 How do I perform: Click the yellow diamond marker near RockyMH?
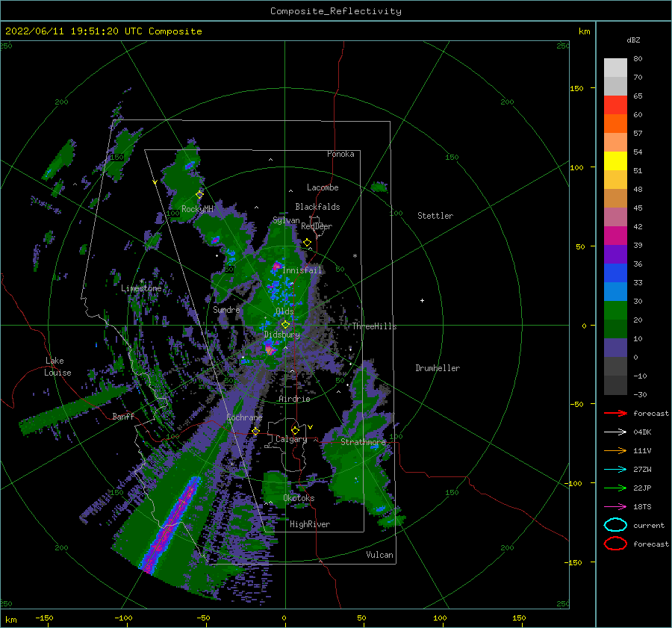(x=199, y=195)
